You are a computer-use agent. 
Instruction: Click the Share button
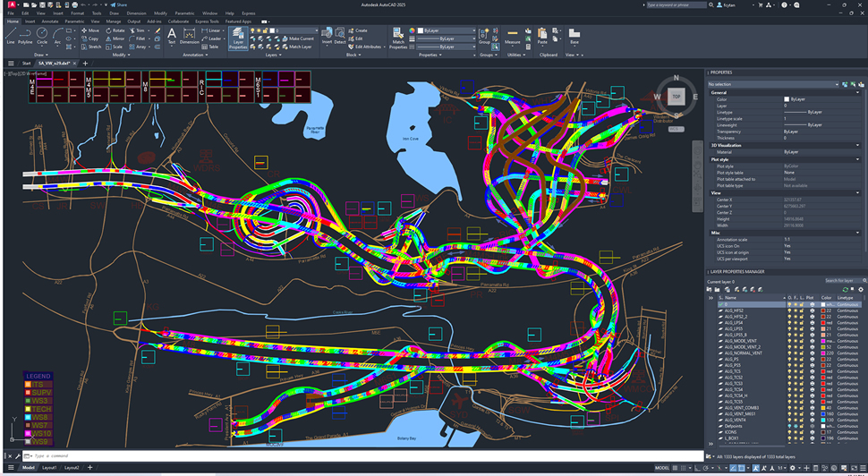point(118,4)
